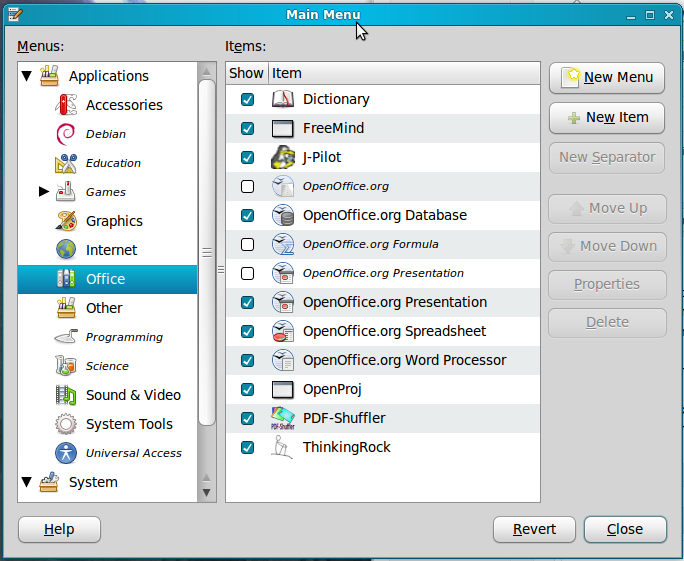Click the Dictionary book icon
684x561 pixels.
(x=283, y=99)
